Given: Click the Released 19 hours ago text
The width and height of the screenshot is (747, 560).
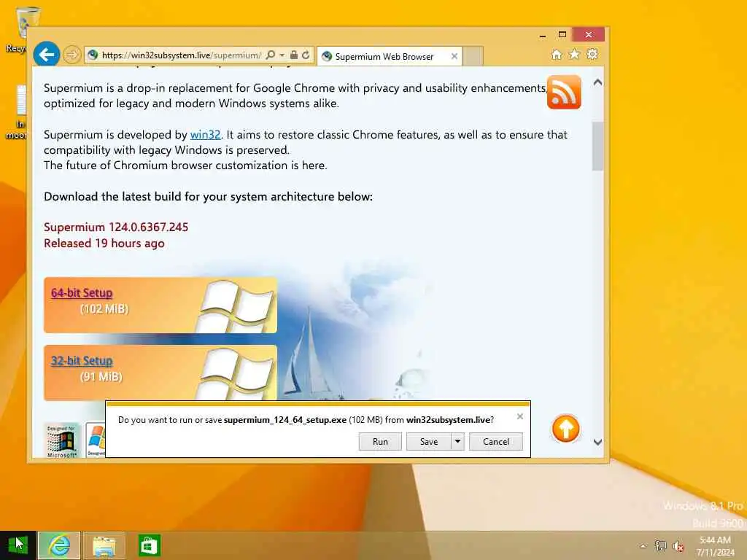Looking at the screenshot, I should pyautogui.click(x=104, y=244).
